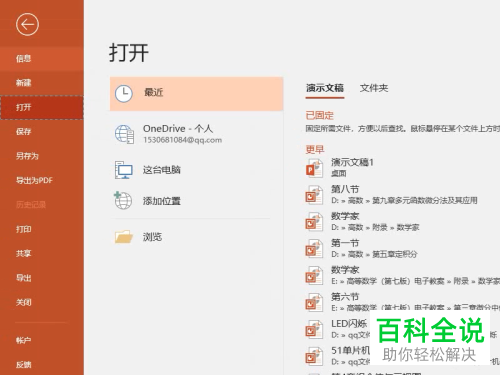Click the back arrow circle icon
This screenshot has height=375, width=500.
point(27,24)
